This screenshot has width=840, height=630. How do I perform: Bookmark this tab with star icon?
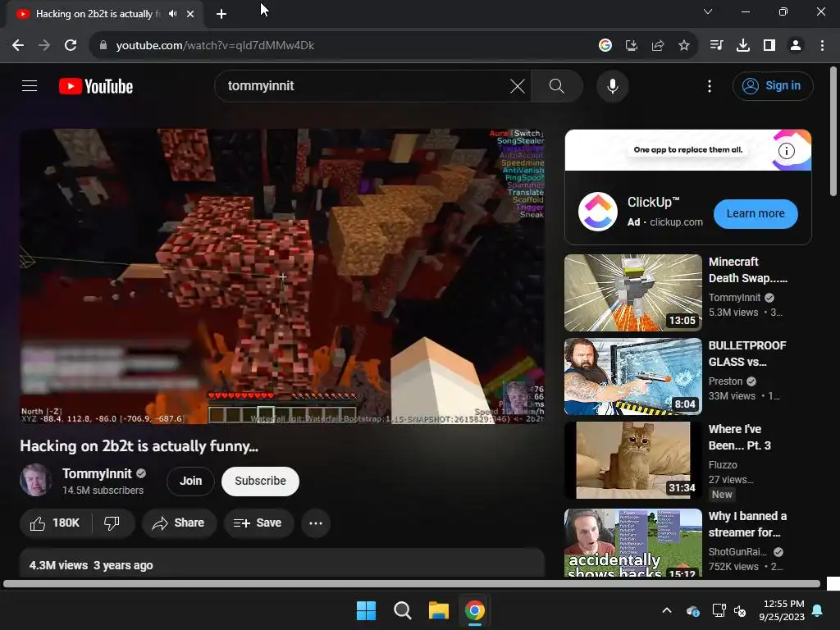pos(683,46)
